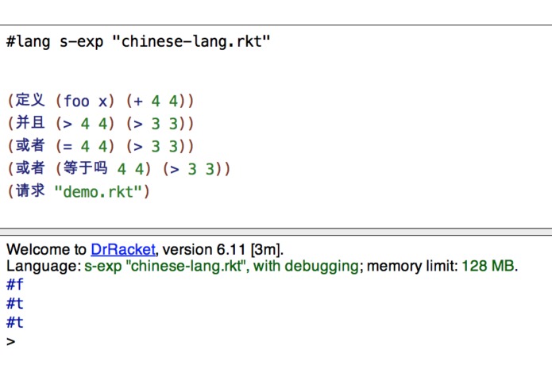Click the (> 4 4) expression in the 并且 line

(84, 124)
